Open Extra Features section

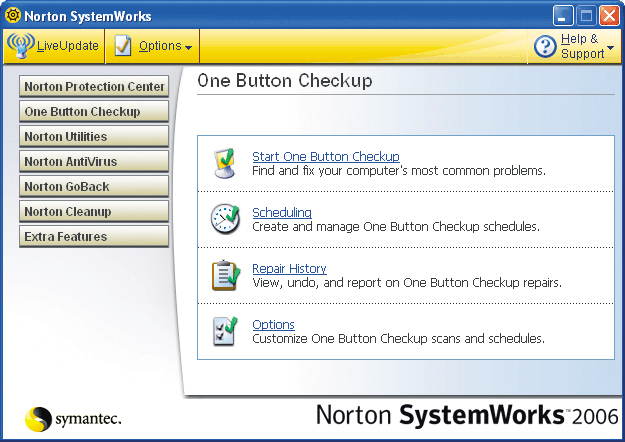pyautogui.click(x=94, y=236)
